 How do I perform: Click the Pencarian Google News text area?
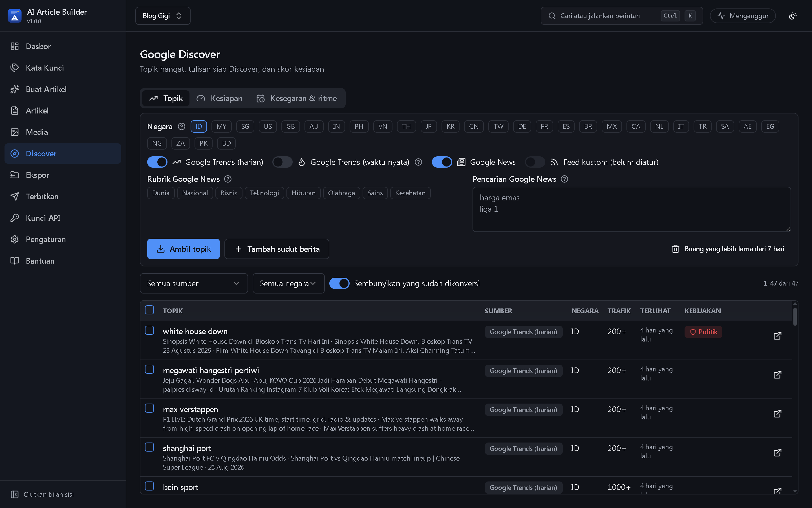(632, 209)
